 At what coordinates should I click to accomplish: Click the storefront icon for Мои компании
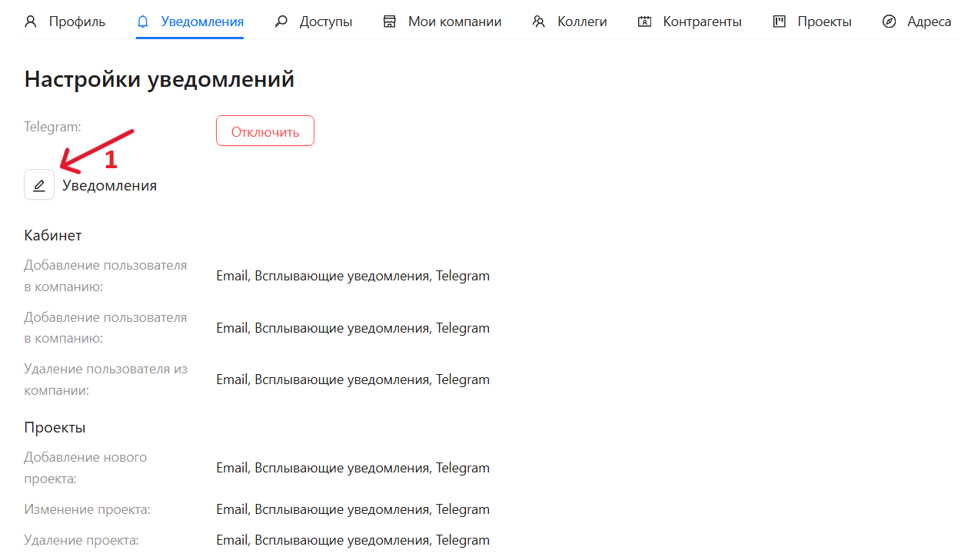390,22
